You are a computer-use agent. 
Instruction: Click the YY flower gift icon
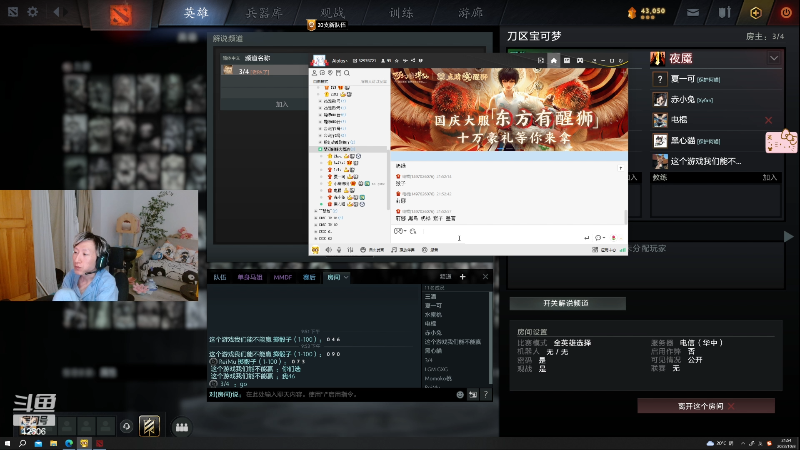pos(614,238)
